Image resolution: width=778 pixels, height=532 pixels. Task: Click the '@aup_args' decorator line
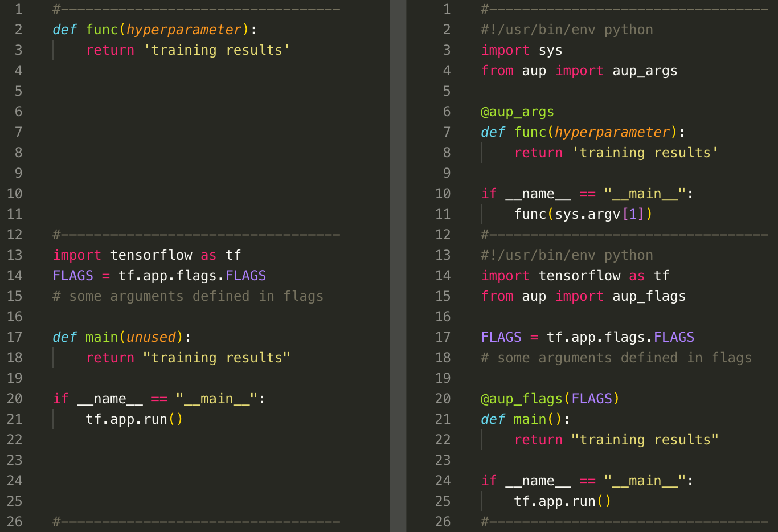click(517, 112)
